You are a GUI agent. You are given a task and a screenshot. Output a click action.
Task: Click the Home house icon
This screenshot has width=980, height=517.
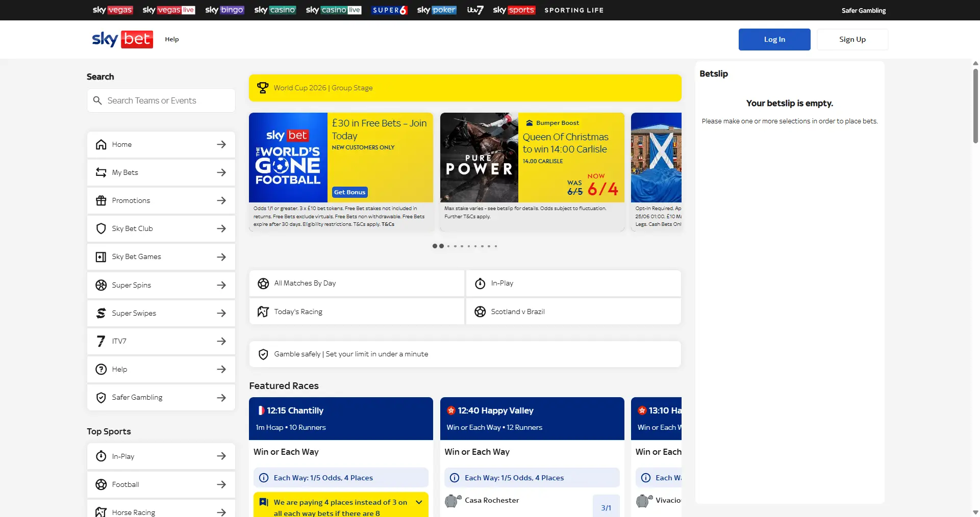101,144
